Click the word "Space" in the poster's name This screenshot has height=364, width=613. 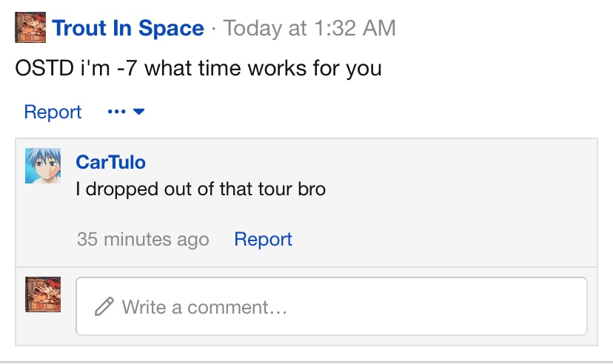click(170, 29)
